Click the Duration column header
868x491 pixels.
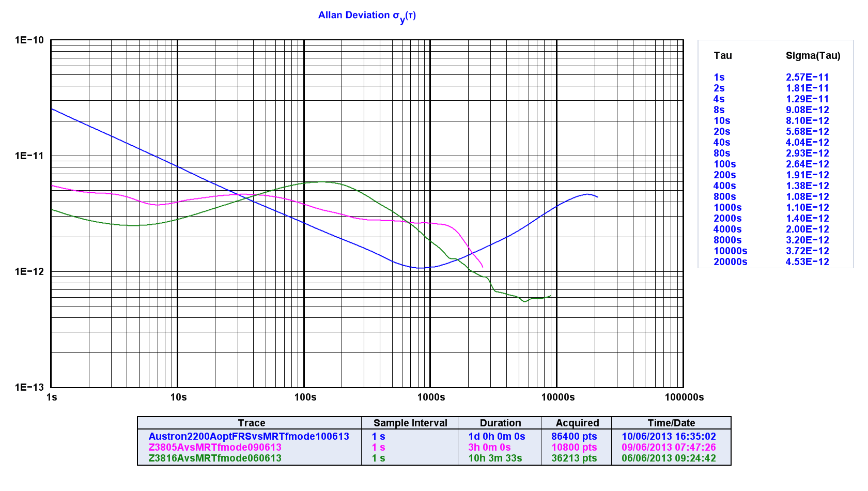pyautogui.click(x=500, y=423)
